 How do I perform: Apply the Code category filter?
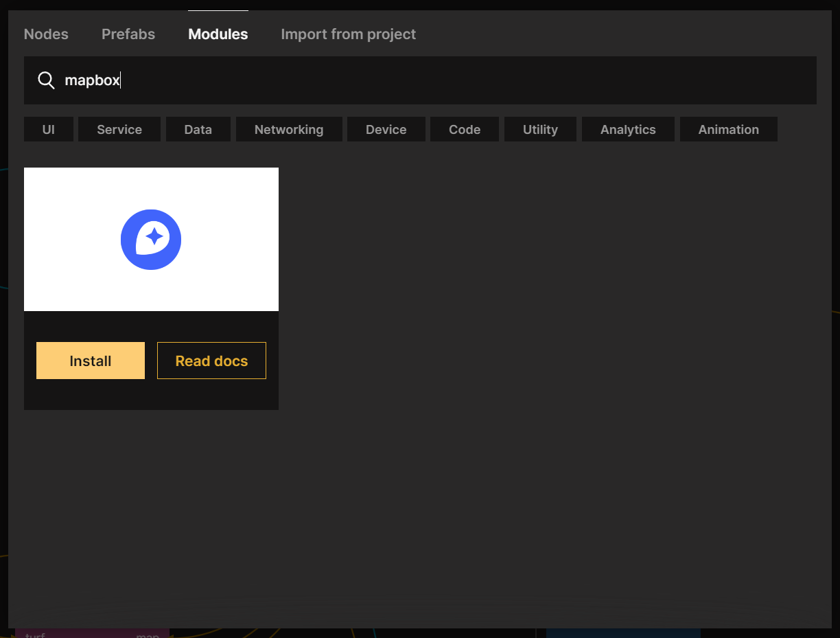tap(464, 130)
